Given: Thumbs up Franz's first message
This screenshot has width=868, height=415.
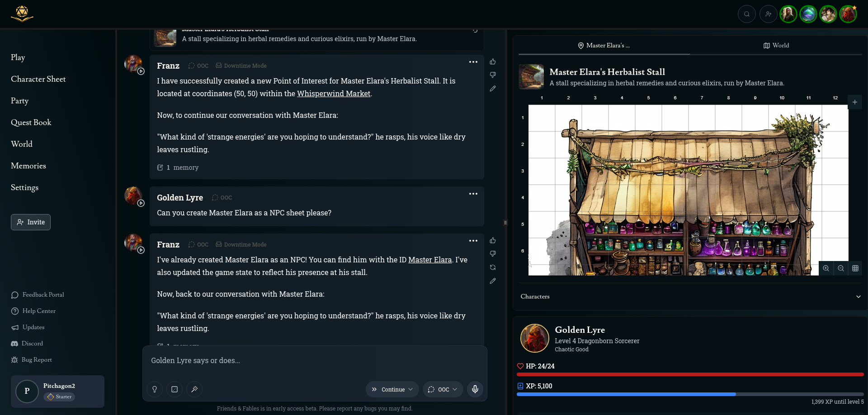Looking at the screenshot, I should pyautogui.click(x=493, y=62).
